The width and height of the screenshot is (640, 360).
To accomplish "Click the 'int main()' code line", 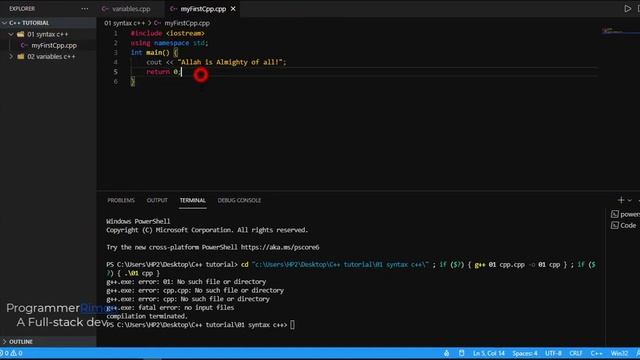I will (x=154, y=53).
